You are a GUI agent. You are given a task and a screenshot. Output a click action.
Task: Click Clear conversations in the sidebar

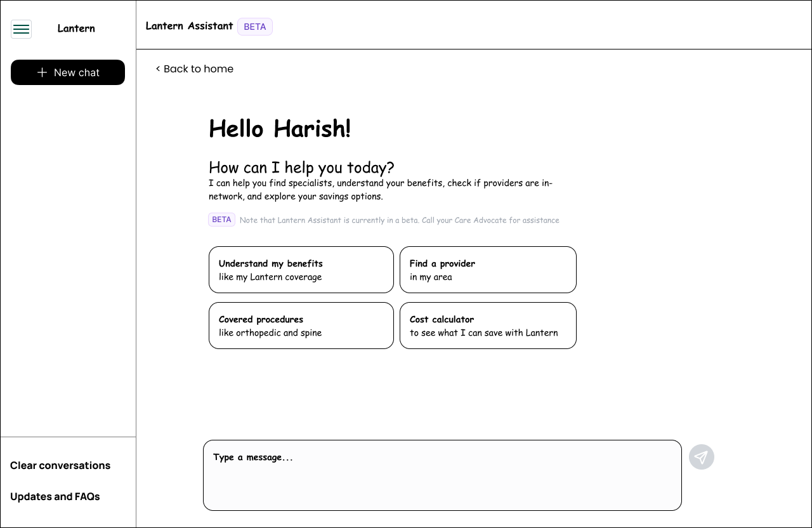60,465
